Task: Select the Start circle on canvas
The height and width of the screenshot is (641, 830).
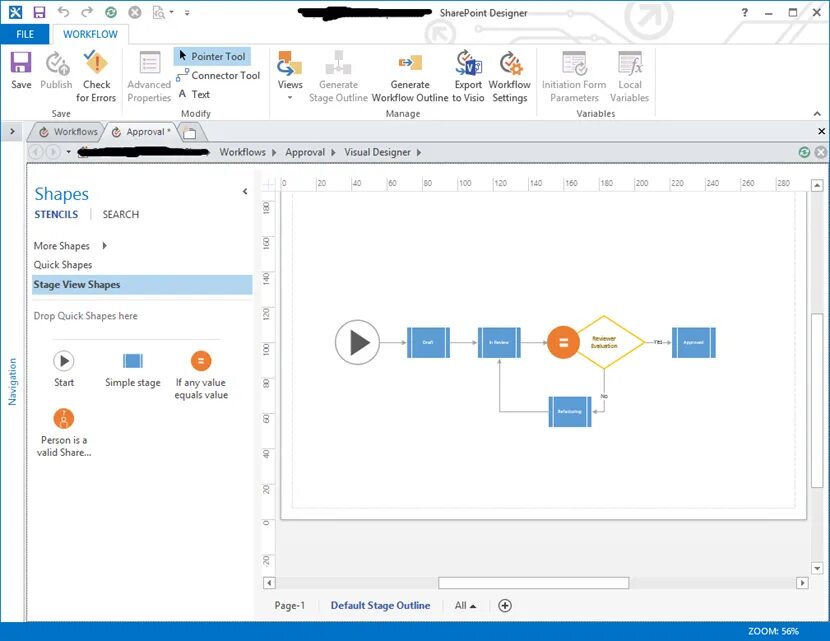Action: click(357, 342)
